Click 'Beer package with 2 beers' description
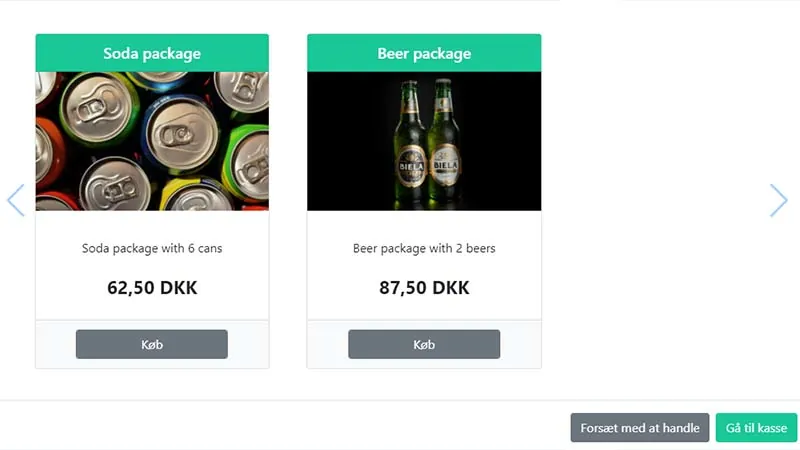Image resolution: width=800 pixels, height=450 pixels. coord(424,248)
